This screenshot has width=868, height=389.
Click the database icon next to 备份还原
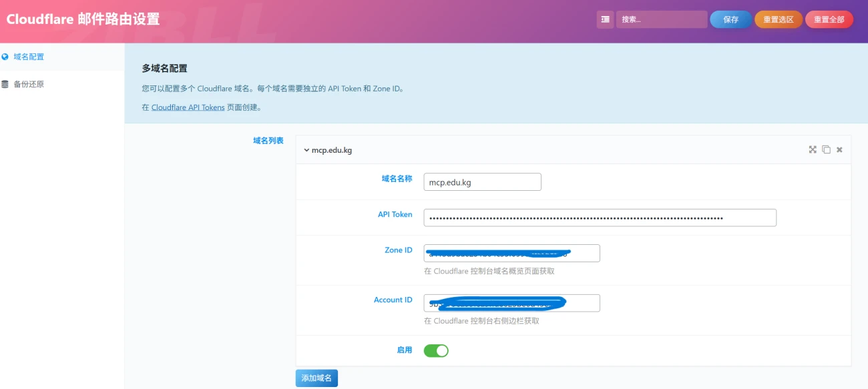point(5,84)
